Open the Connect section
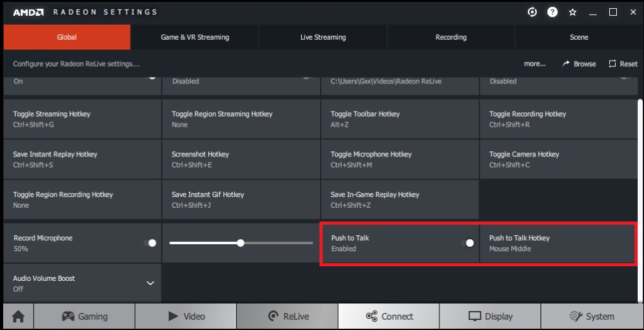Viewport: 644px width, 330px height. (389, 317)
